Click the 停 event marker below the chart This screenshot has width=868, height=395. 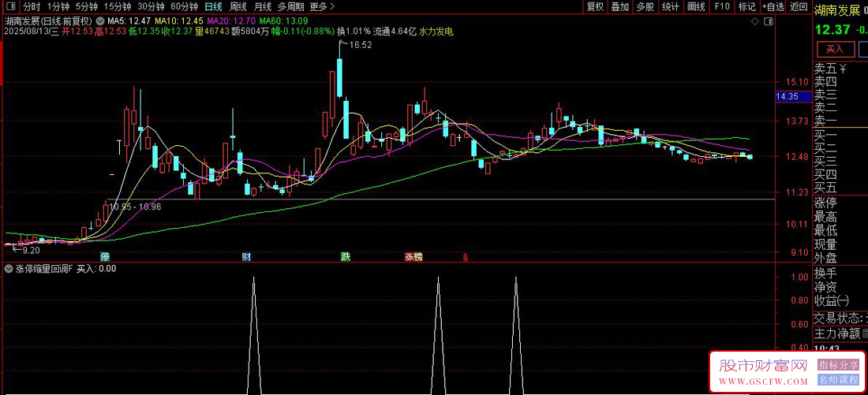click(x=105, y=257)
